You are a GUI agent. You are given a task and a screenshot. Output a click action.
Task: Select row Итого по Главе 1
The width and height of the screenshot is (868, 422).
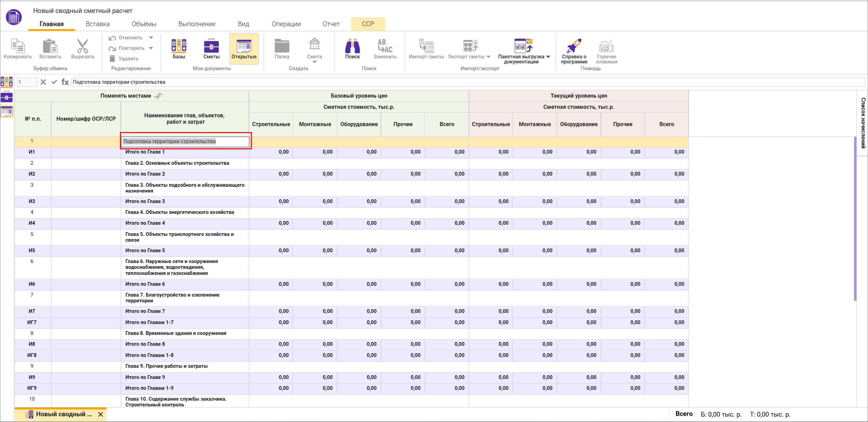(x=351, y=152)
